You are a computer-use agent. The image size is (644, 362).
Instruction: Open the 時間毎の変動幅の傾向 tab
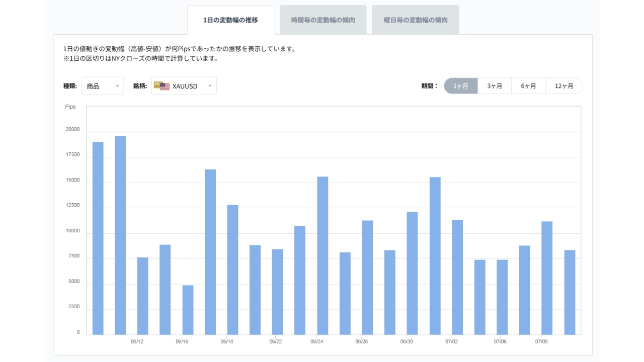(323, 20)
